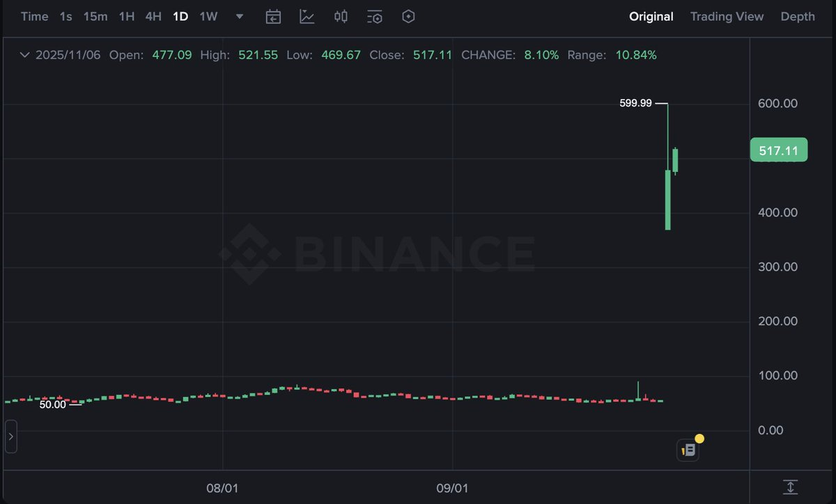Open the news feed icon with yellow dot
This screenshot has height=504, width=836.
688,450
